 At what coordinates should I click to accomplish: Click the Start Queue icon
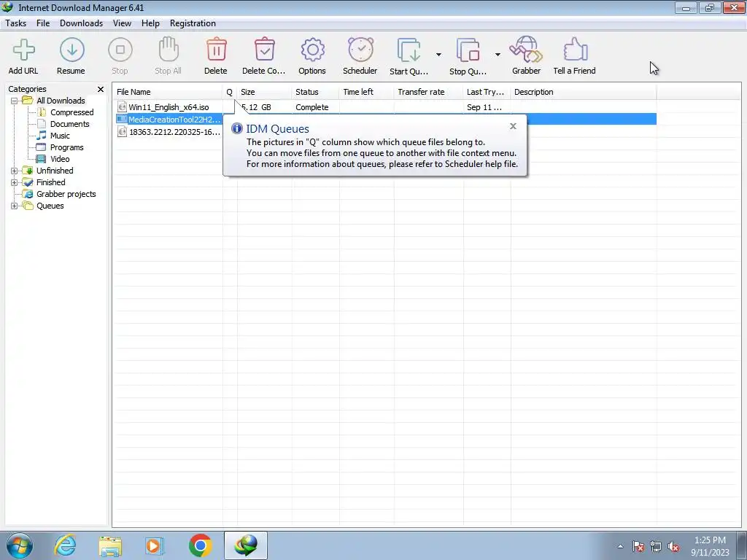409,50
